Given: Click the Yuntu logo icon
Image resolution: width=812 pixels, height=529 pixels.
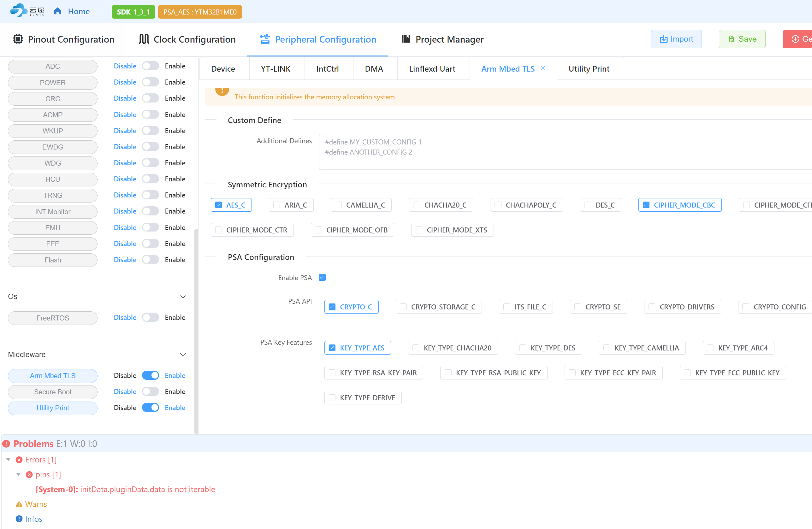Looking at the screenshot, I should click(x=27, y=11).
